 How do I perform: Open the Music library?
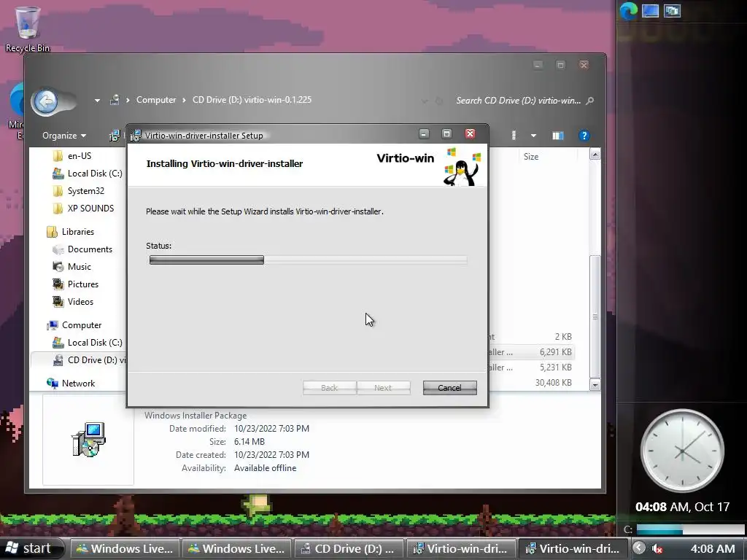[x=79, y=267]
